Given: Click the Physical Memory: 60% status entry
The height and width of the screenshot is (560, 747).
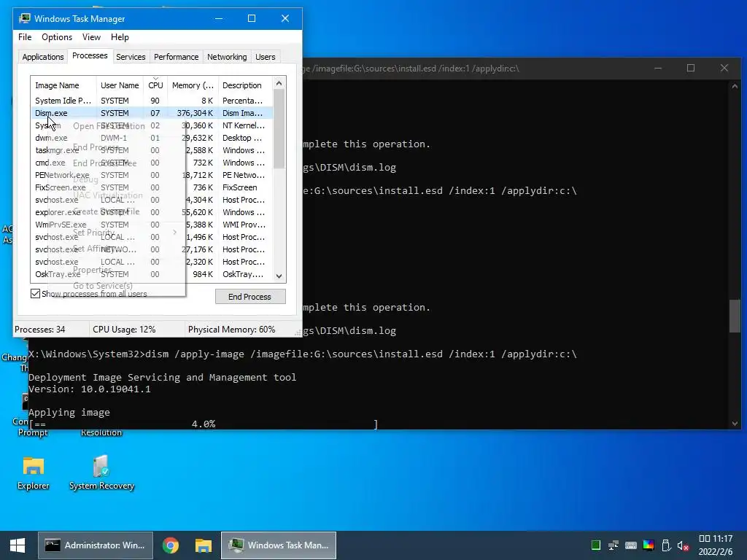Looking at the screenshot, I should pos(231,330).
